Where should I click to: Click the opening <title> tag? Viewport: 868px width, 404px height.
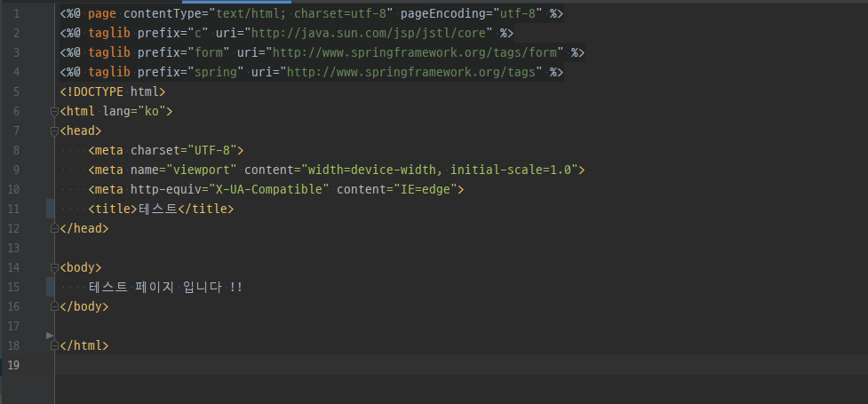pos(113,210)
